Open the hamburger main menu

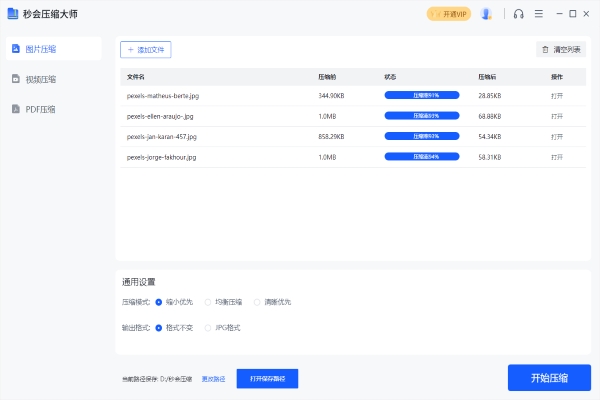[x=539, y=14]
